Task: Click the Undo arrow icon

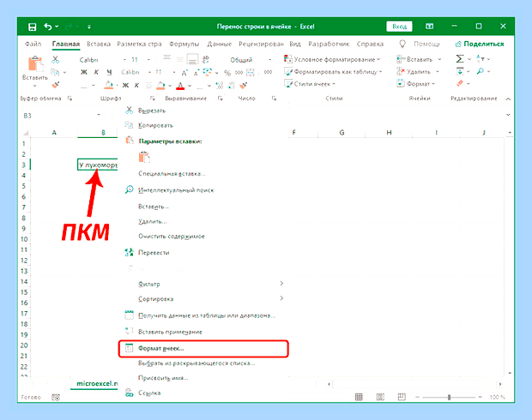Action: pyautogui.click(x=48, y=27)
